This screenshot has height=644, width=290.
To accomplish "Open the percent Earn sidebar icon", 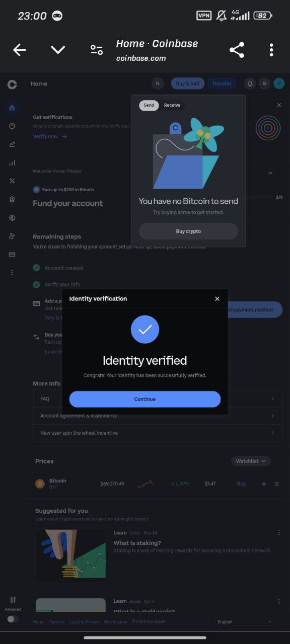I will point(12,181).
